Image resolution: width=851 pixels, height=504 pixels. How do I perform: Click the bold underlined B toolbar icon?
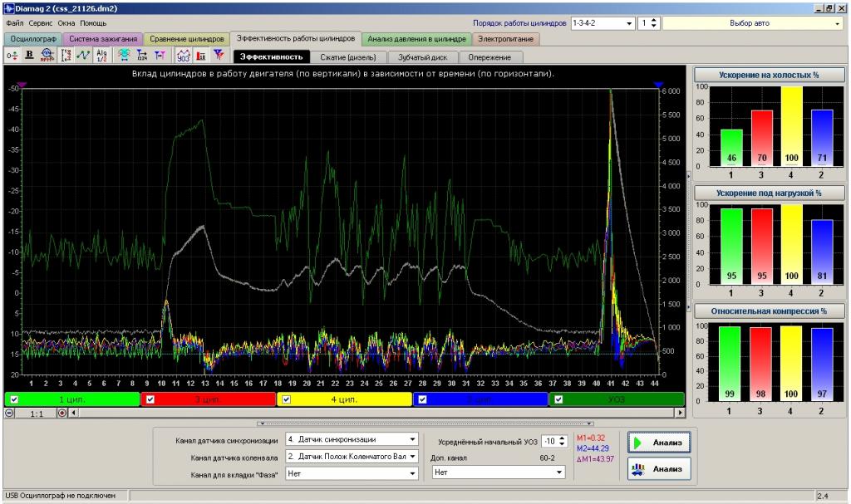29,56
